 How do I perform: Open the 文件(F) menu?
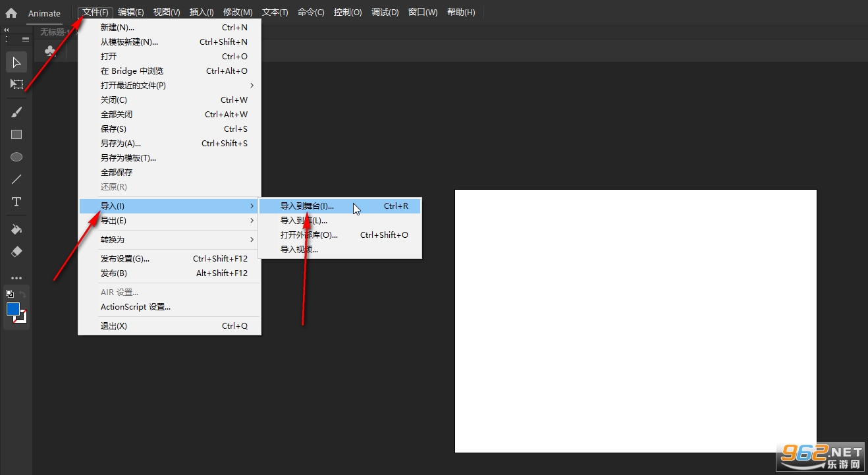point(95,13)
